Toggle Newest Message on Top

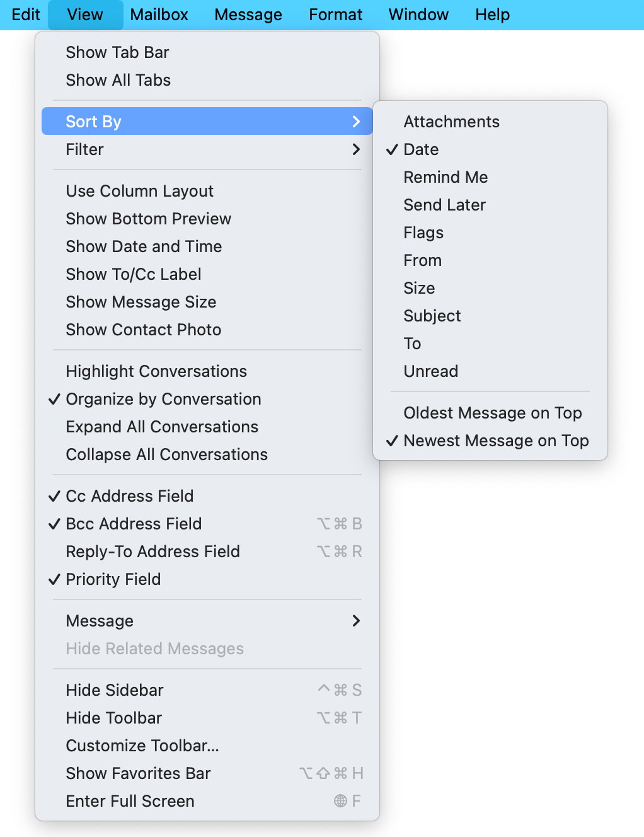[x=496, y=441]
